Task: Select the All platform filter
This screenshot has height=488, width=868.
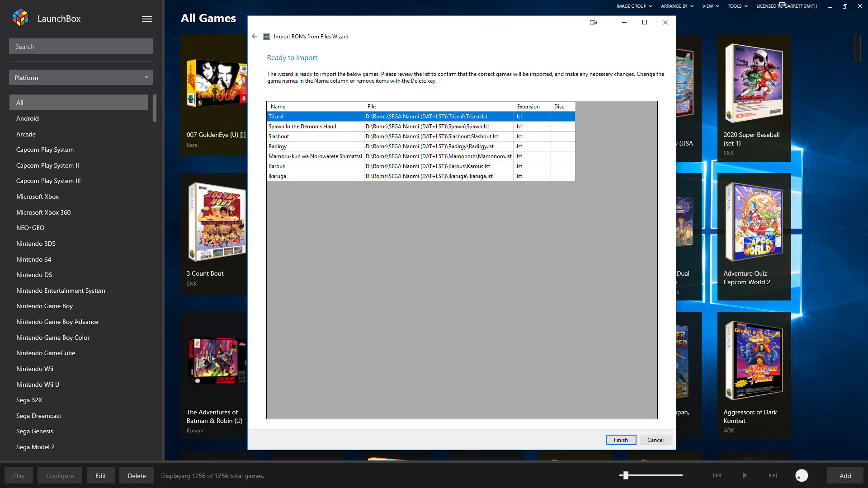Action: coord(79,103)
